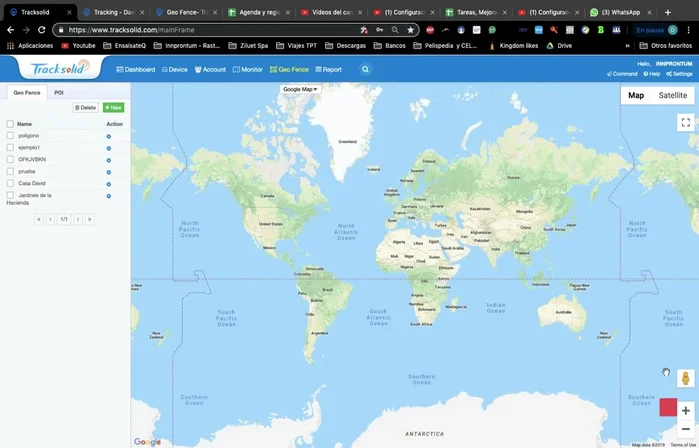Zoom in on the map
Screen dimensions: 699x448
686,411
